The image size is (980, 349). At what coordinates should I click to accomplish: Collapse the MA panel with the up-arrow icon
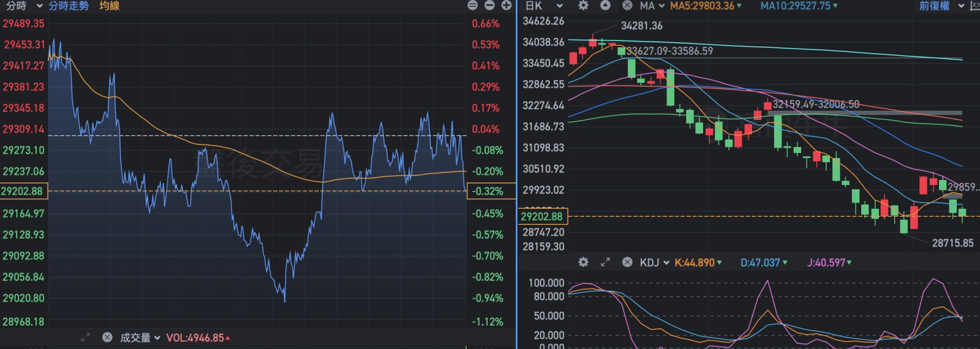(605, 6)
